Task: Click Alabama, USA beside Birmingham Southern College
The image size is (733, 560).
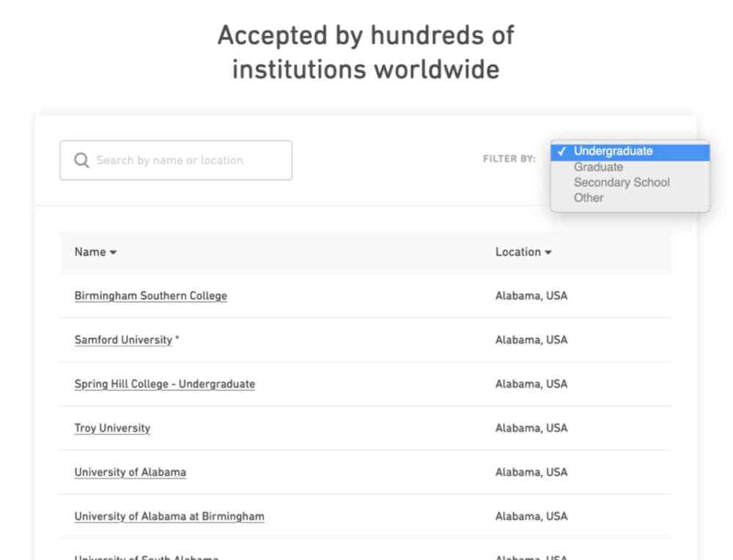Action: (531, 296)
